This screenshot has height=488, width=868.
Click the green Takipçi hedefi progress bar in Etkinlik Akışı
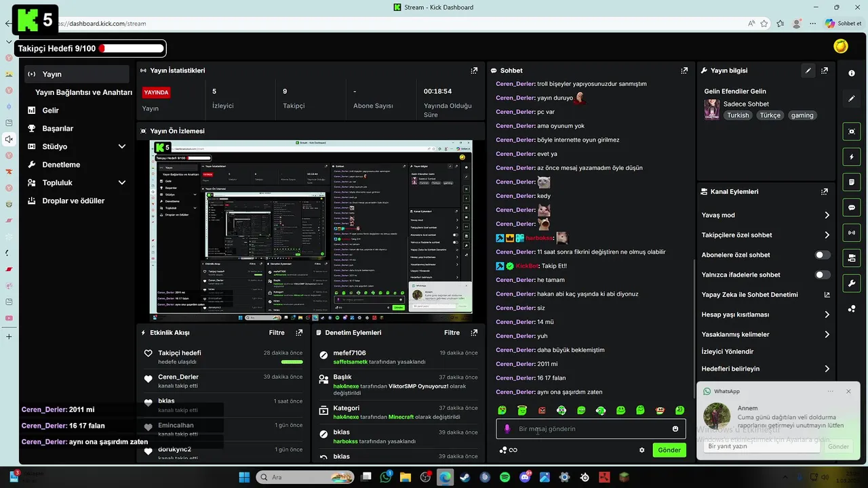click(x=292, y=362)
